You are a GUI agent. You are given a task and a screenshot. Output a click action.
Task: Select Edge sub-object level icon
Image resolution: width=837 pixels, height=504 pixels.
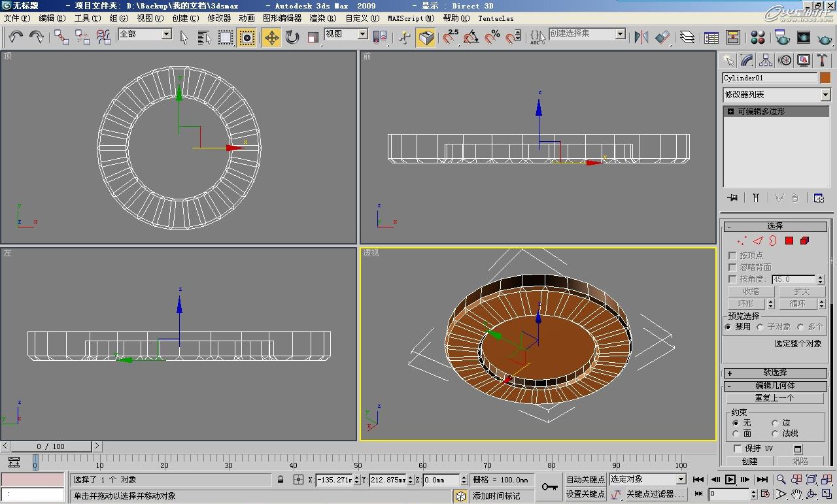coord(758,241)
